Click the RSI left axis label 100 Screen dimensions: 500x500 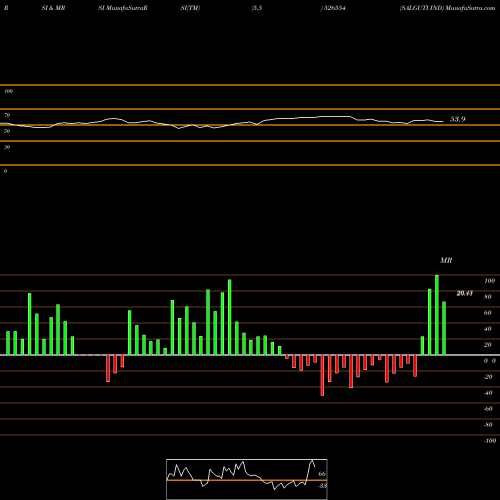[8, 91]
